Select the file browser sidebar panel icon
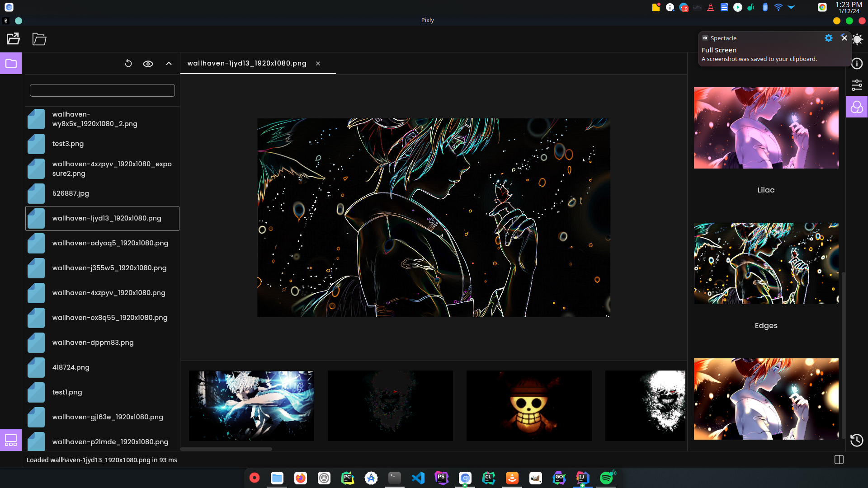 click(x=11, y=64)
